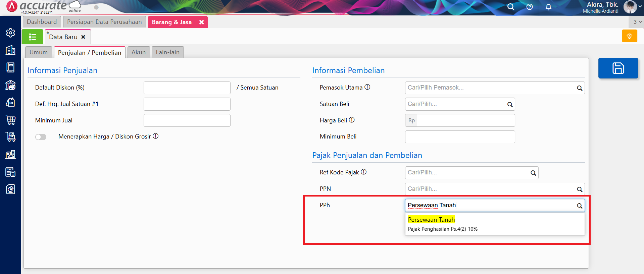Screen dimensions: 644x274
Task: Close the Barang & Jasa tab
Action: (201, 22)
